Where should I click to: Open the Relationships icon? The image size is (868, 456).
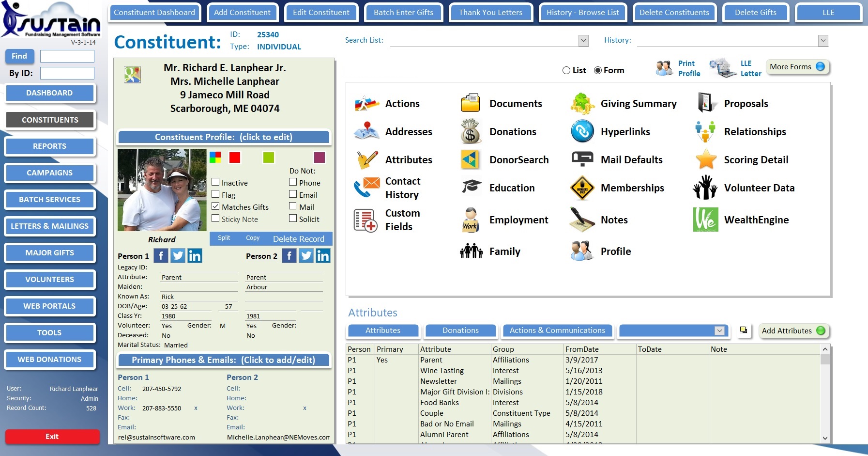click(x=705, y=131)
